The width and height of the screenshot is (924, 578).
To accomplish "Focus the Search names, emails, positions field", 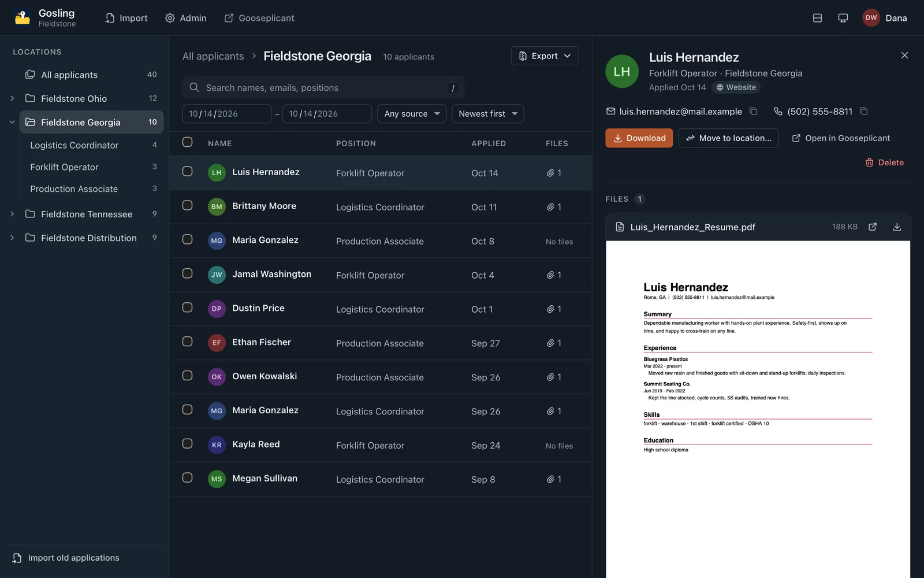I will (323, 88).
